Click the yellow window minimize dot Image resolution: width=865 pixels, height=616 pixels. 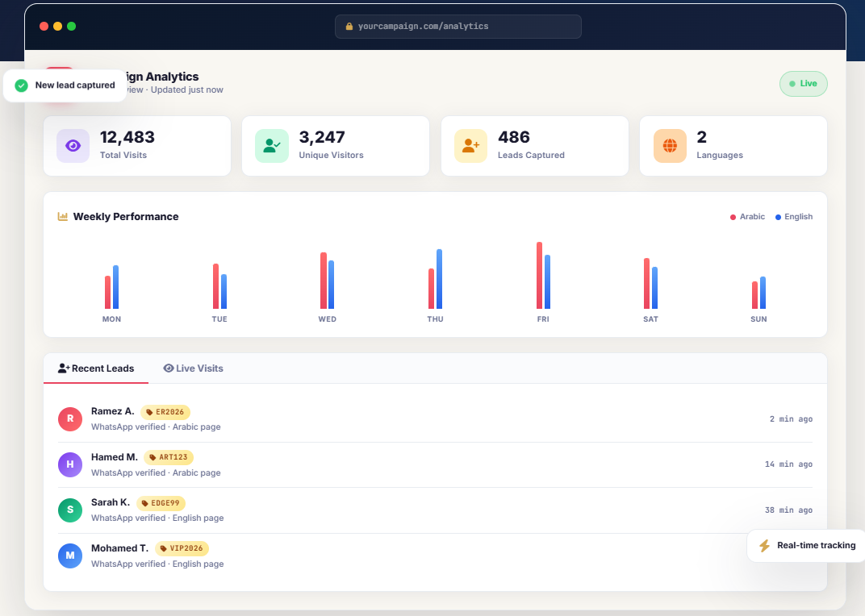click(x=57, y=26)
